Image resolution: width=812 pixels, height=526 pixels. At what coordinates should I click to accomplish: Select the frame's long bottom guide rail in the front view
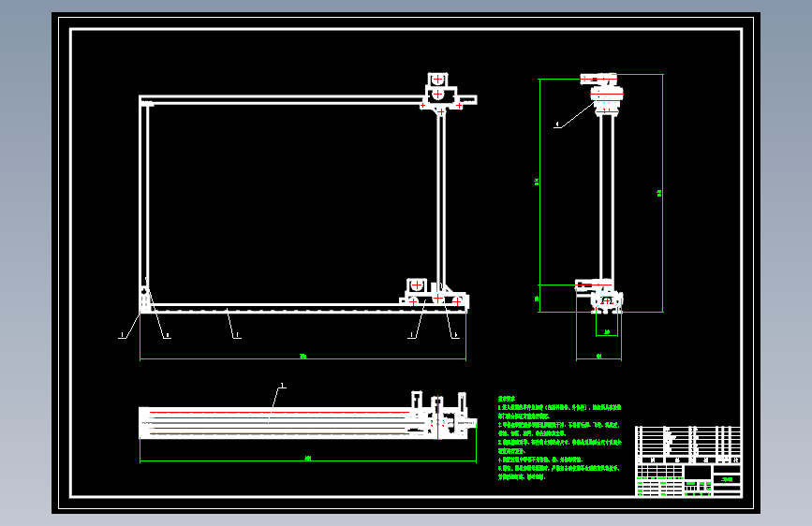coord(303,309)
